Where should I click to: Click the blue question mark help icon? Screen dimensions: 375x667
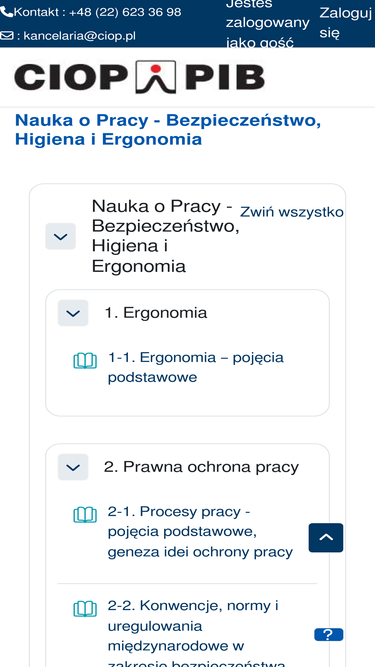[x=329, y=635]
